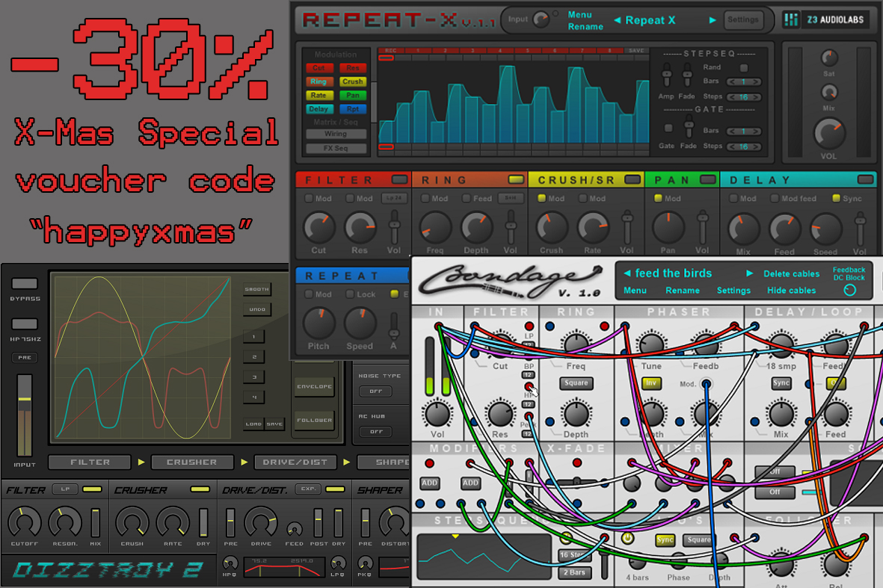Screen dimensions: 883x588
Task: Toggle the PAN section enable switch
Action: (x=708, y=179)
